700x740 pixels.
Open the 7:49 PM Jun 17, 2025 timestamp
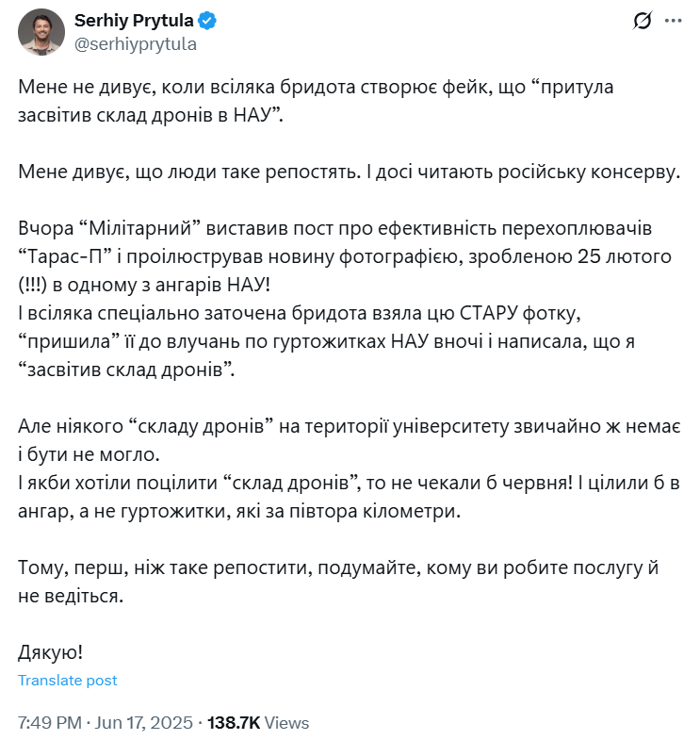point(106,723)
